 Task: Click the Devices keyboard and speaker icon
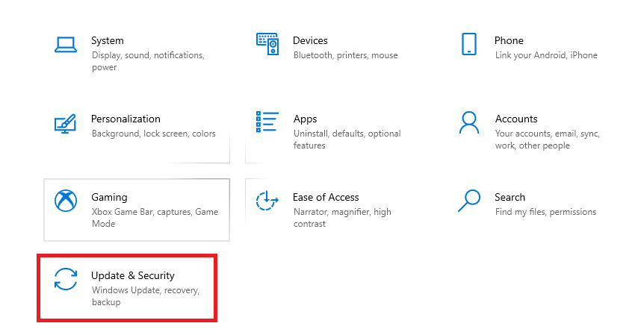(x=267, y=44)
